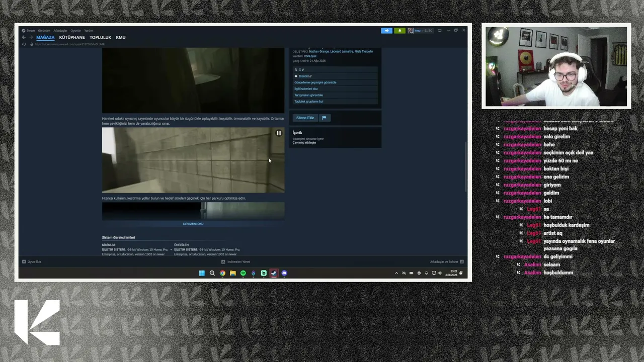Open the Arkadaşlar menu
644x362 pixels.
click(60, 31)
